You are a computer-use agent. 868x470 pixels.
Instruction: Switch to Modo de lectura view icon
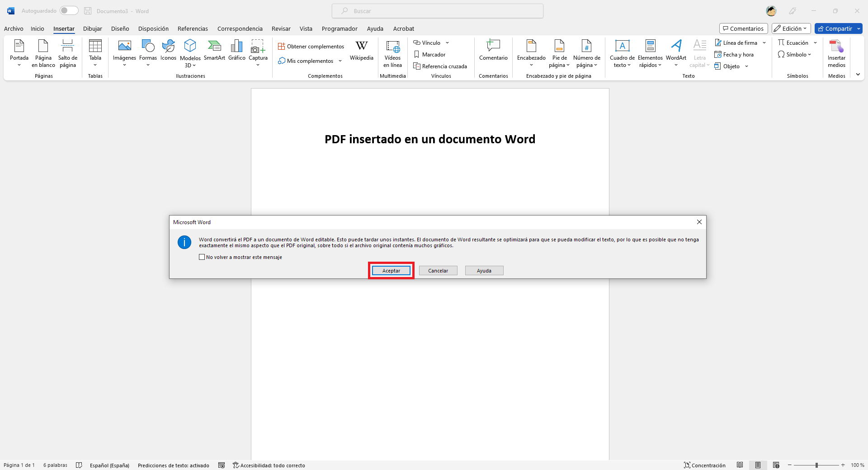coord(740,465)
